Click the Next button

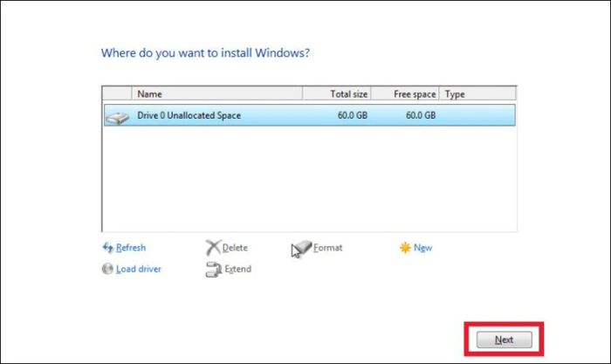(x=504, y=340)
